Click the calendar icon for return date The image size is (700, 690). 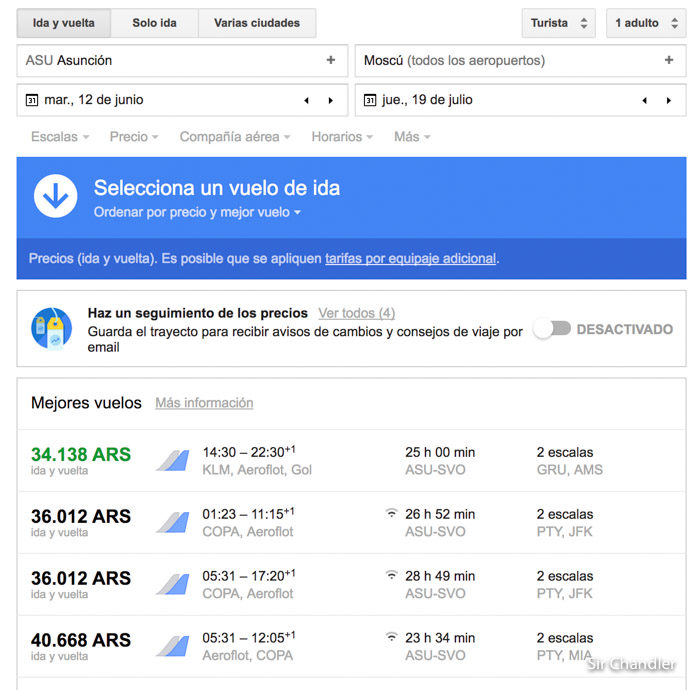click(x=370, y=100)
